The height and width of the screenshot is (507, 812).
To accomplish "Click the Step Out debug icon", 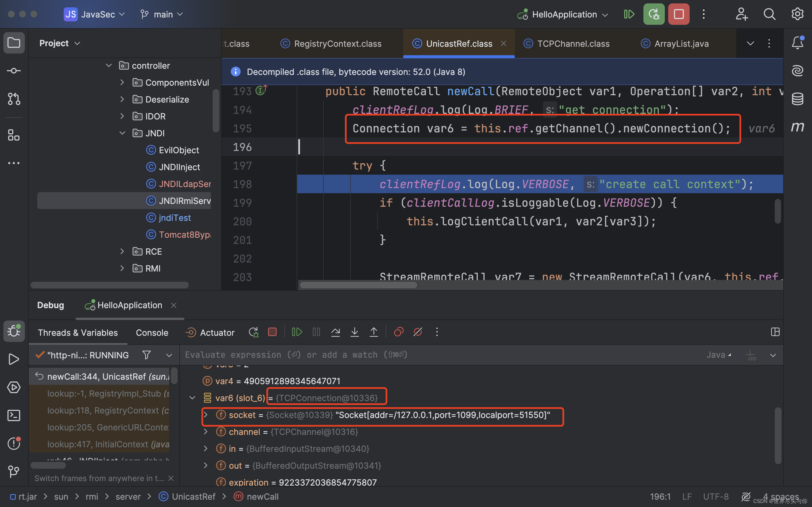I will pyautogui.click(x=374, y=332).
